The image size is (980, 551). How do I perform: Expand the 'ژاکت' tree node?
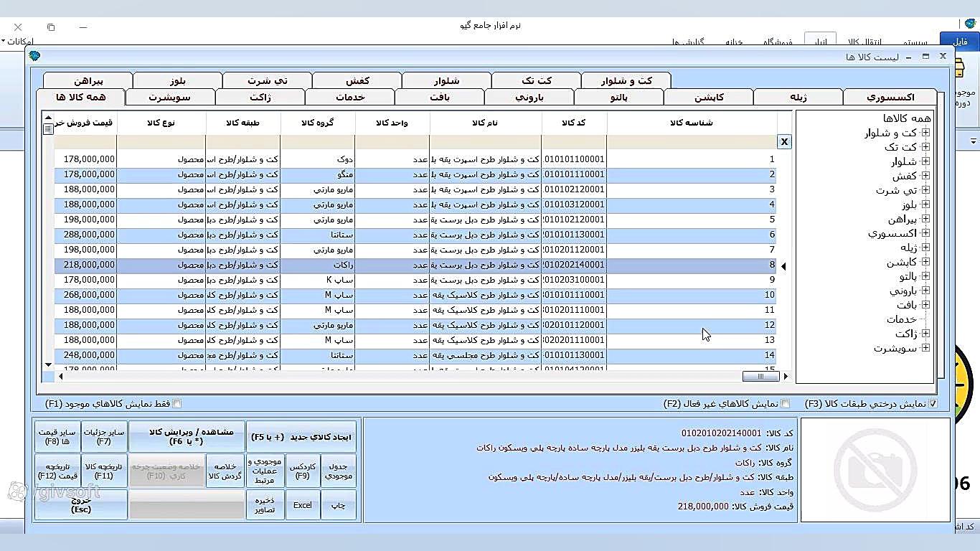point(925,334)
